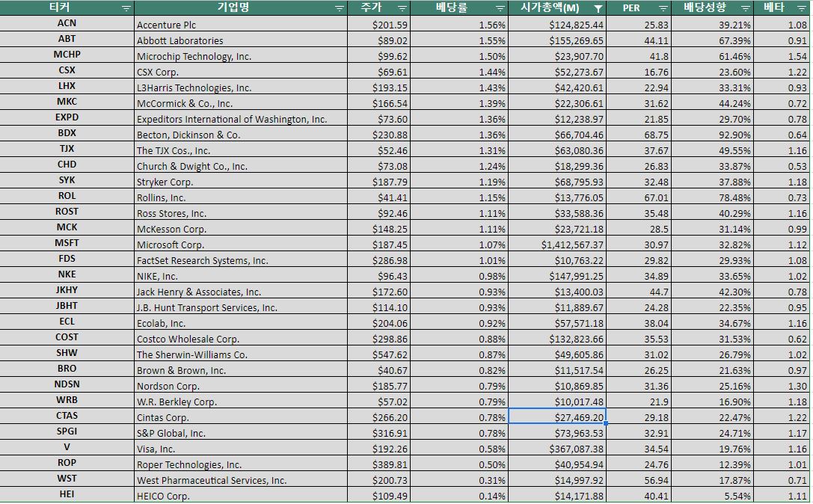This screenshot has width=813, height=504.
Task: Click the Cintas Corp. cell
Action: coord(241,417)
